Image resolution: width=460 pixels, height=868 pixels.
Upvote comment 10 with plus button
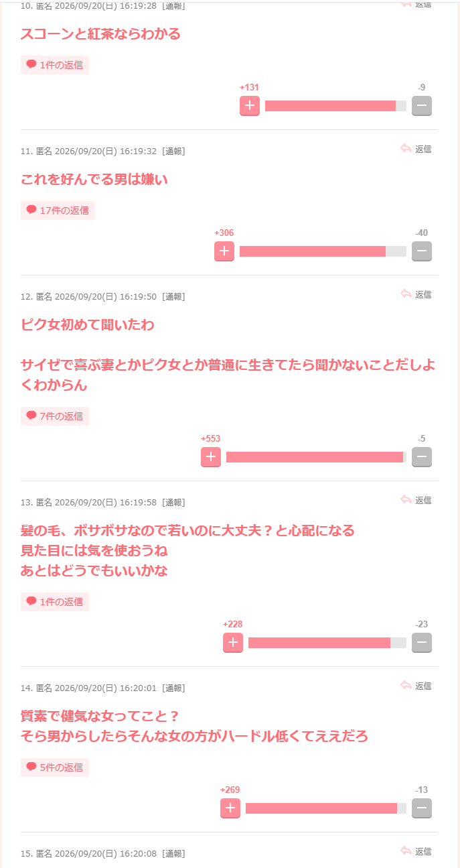[x=250, y=106]
